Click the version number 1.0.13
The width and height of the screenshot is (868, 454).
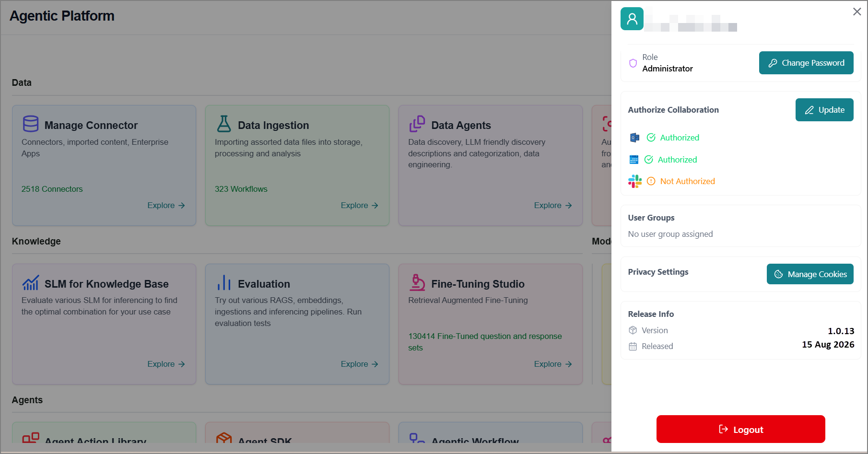841,331
